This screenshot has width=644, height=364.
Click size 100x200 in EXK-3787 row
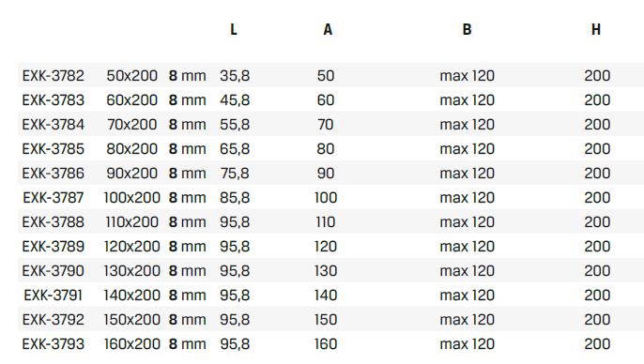[x=131, y=198]
